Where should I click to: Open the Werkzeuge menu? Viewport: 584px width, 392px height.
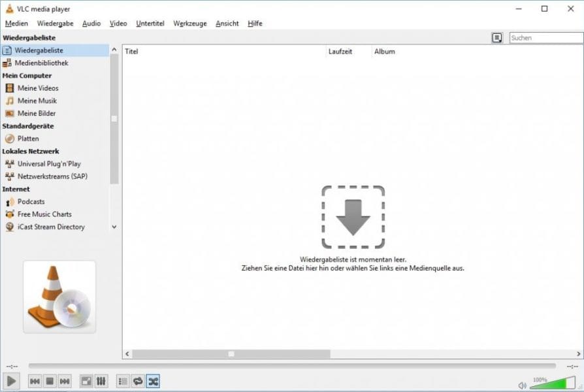click(190, 24)
